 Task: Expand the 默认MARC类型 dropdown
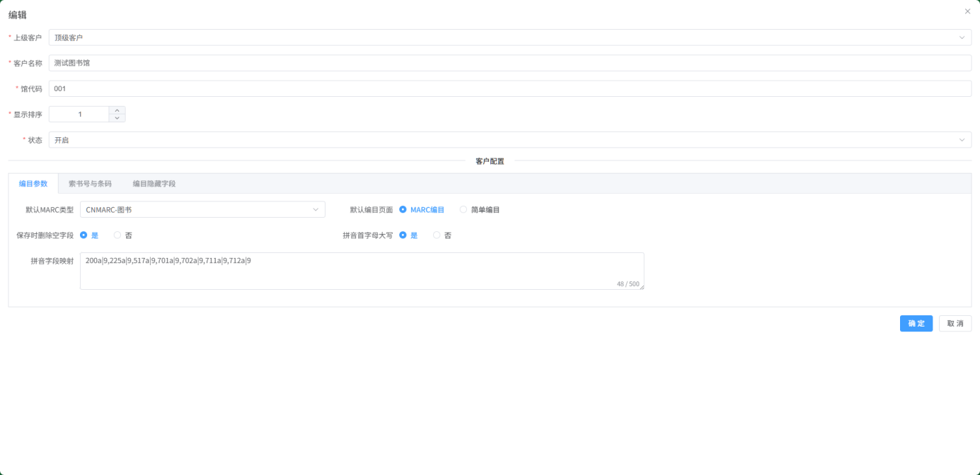202,209
